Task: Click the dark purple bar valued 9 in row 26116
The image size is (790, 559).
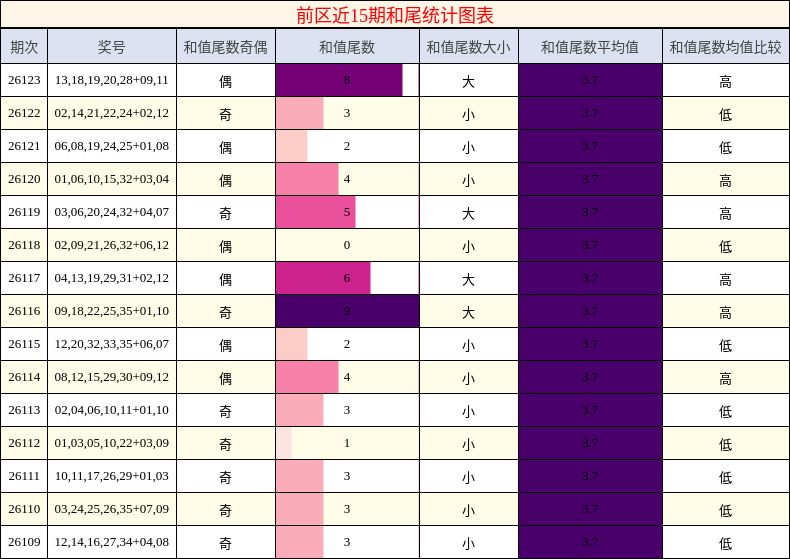Action: point(347,311)
